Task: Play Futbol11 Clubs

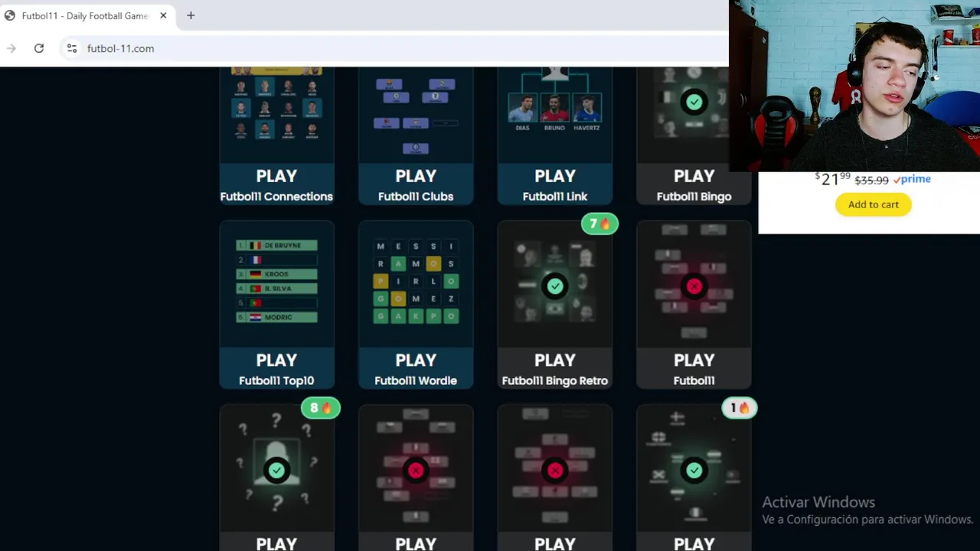Action: pyautogui.click(x=416, y=184)
